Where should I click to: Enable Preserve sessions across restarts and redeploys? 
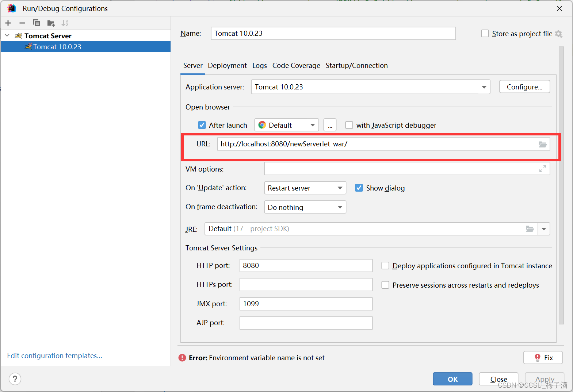(x=385, y=285)
